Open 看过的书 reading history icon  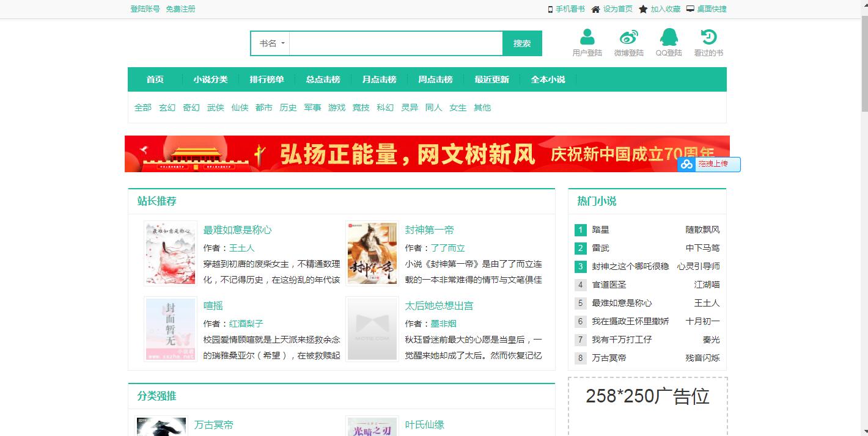click(x=708, y=37)
